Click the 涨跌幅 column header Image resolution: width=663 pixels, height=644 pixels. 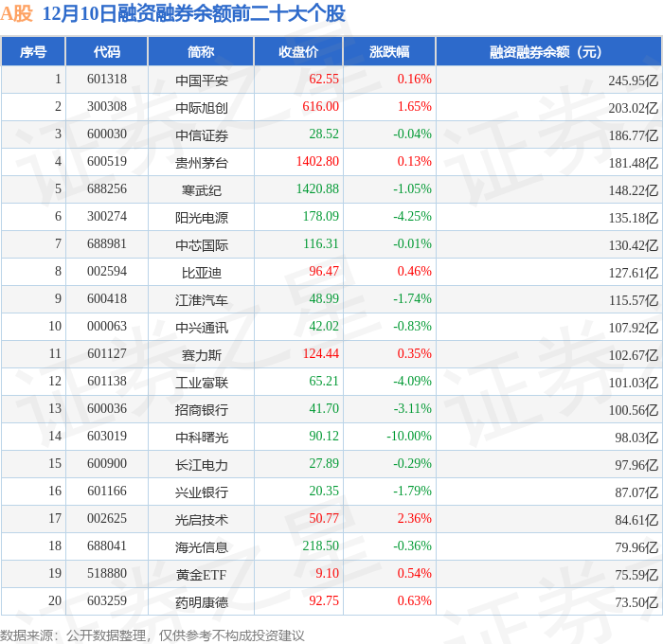click(389, 51)
